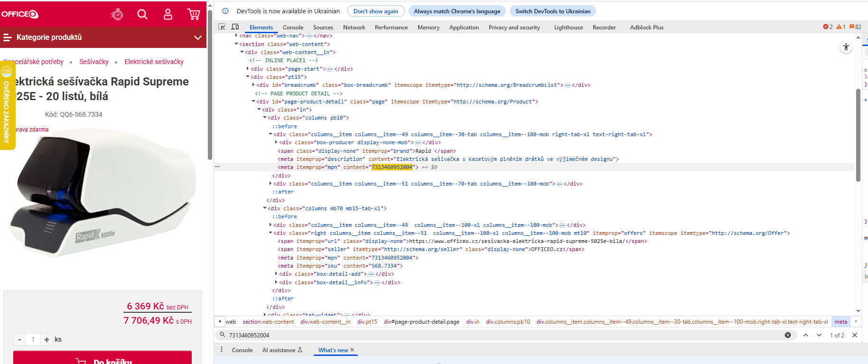This screenshot has height=364, width=868.
Task: Open the quick order stopwatch icon
Action: (117, 14)
